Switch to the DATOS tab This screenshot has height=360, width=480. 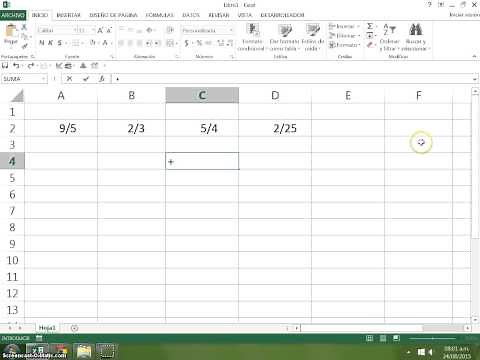191,15
